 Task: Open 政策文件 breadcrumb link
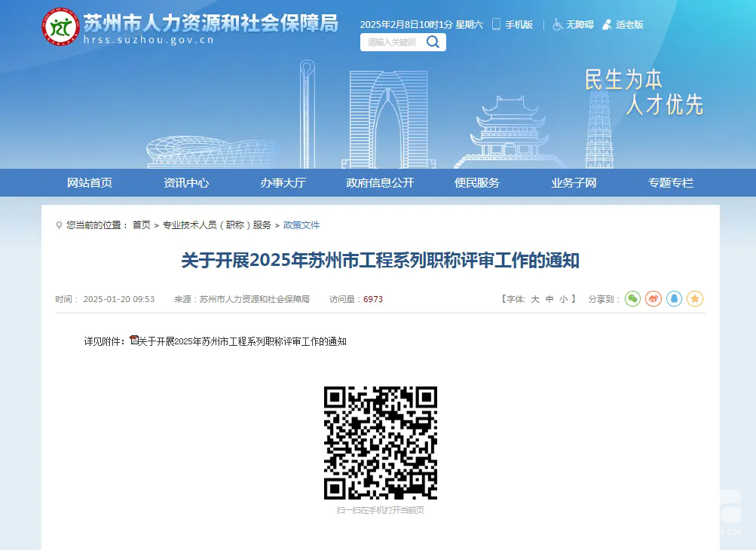click(x=301, y=225)
